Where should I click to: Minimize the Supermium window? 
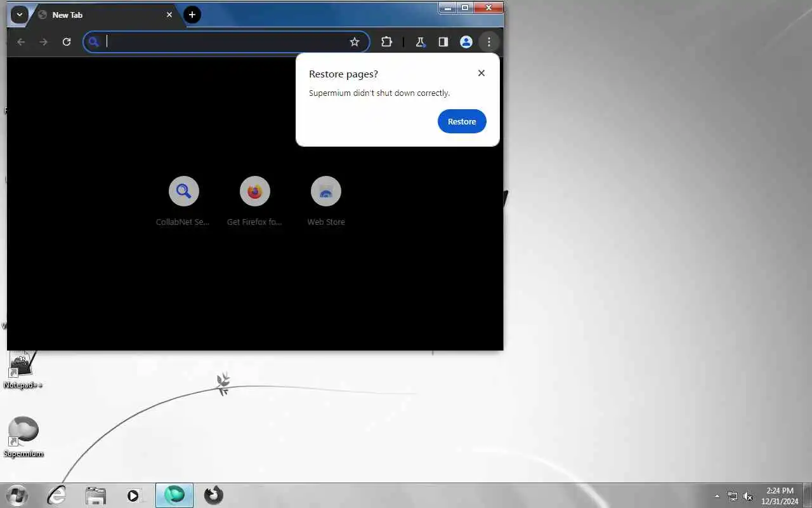click(447, 8)
